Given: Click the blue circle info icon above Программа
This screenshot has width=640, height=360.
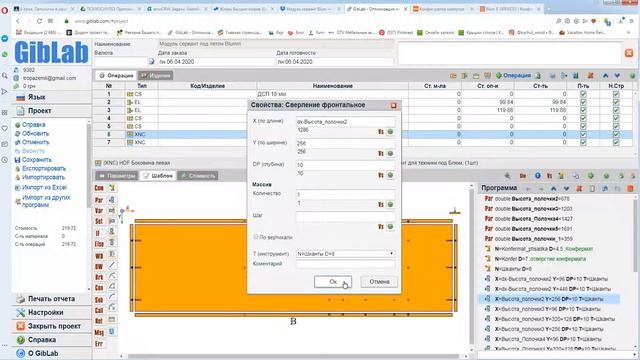Looking at the screenshot, I should pos(538,176).
